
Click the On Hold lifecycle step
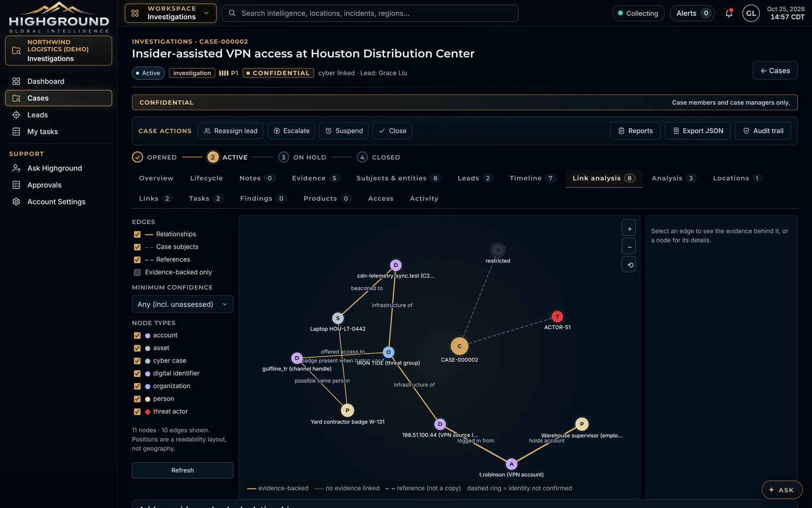(x=302, y=157)
